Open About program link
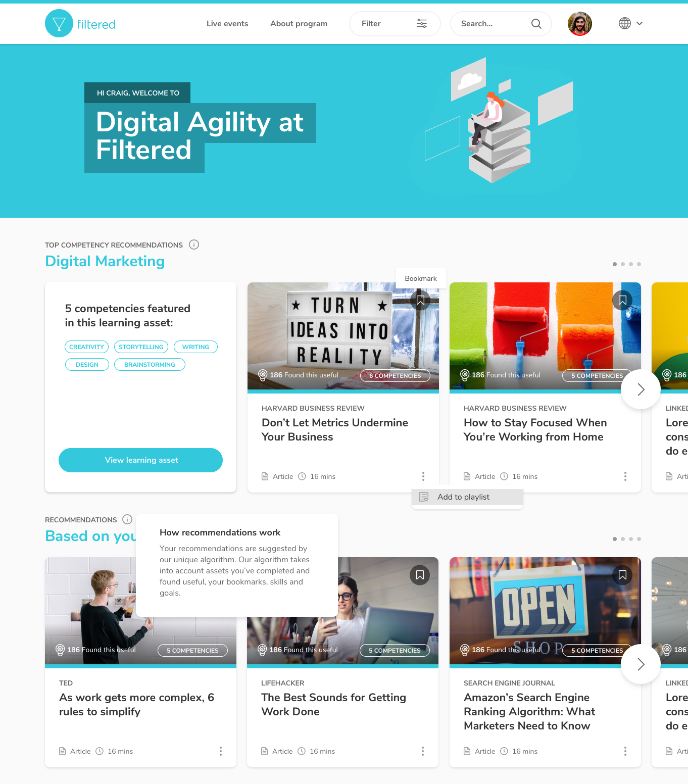 pos(299,24)
